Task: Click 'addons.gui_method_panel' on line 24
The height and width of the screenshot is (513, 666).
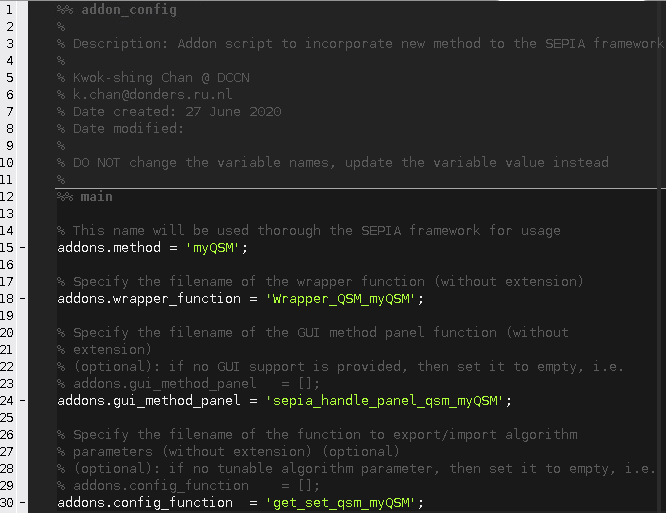Action: pyautogui.click(x=149, y=400)
